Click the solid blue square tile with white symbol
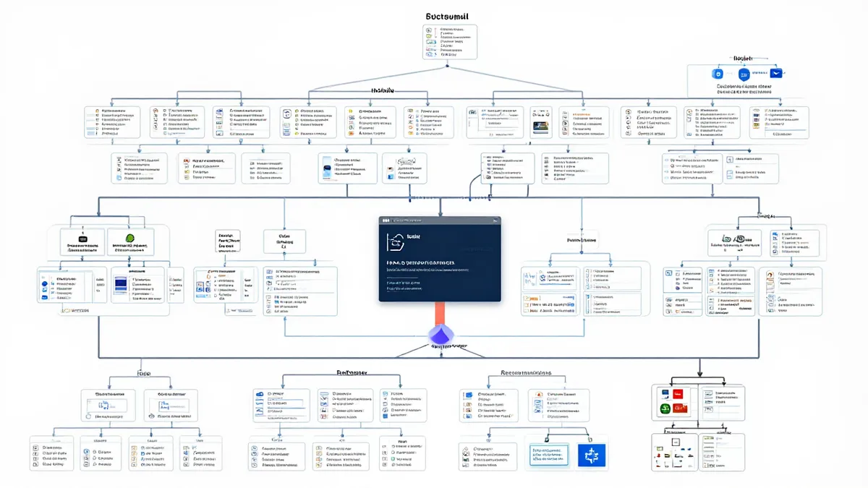Viewport: 868px width, 488px height. tap(591, 455)
